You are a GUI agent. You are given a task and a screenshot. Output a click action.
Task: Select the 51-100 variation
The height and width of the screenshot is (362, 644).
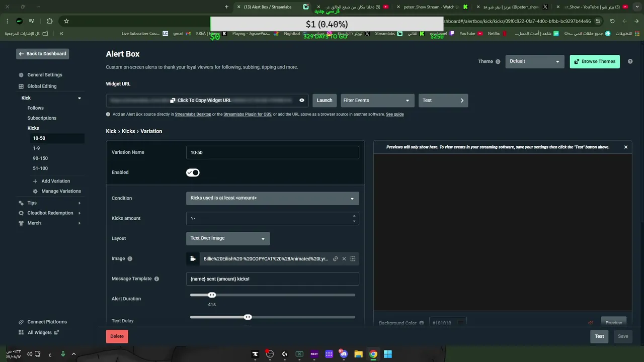click(40, 168)
